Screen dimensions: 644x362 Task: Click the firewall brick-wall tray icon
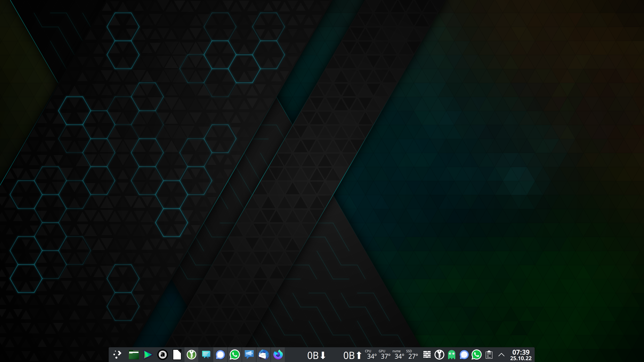427,355
